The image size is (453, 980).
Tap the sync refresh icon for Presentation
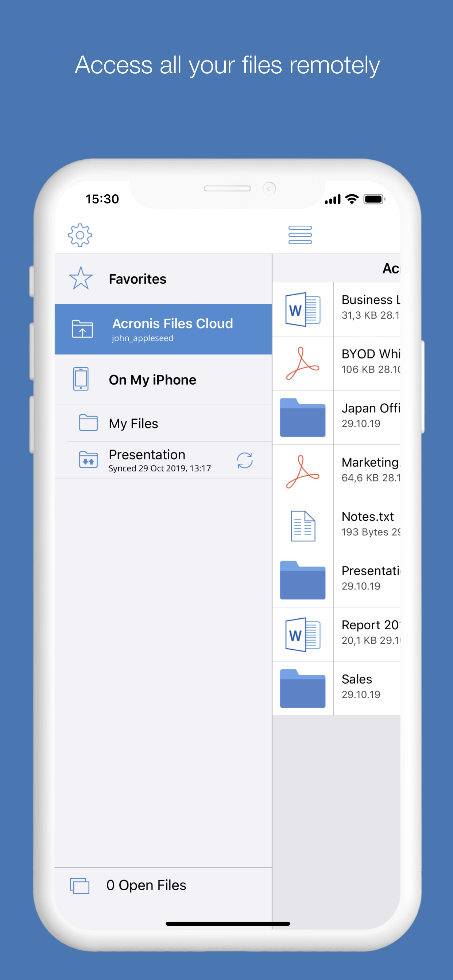tap(245, 460)
